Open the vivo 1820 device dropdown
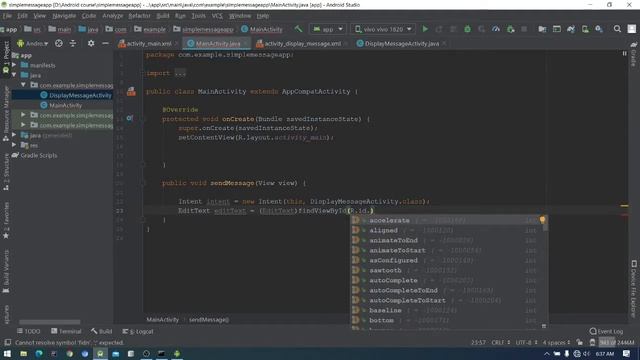The image size is (640, 360). coord(383,29)
